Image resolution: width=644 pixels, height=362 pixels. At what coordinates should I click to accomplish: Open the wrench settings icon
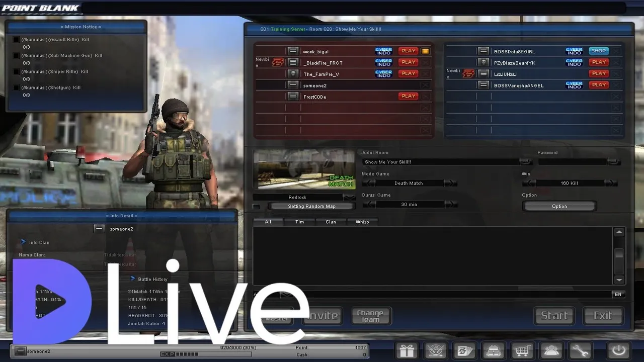(580, 350)
